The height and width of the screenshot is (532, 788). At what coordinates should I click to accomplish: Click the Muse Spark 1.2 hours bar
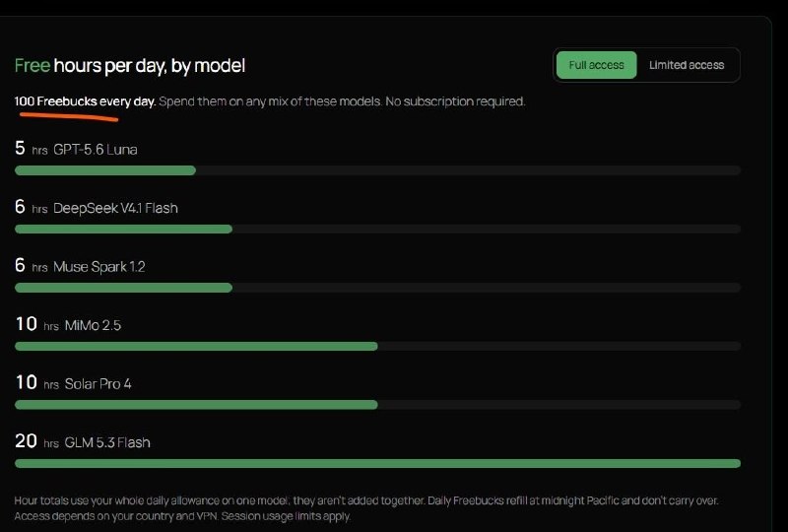377,288
